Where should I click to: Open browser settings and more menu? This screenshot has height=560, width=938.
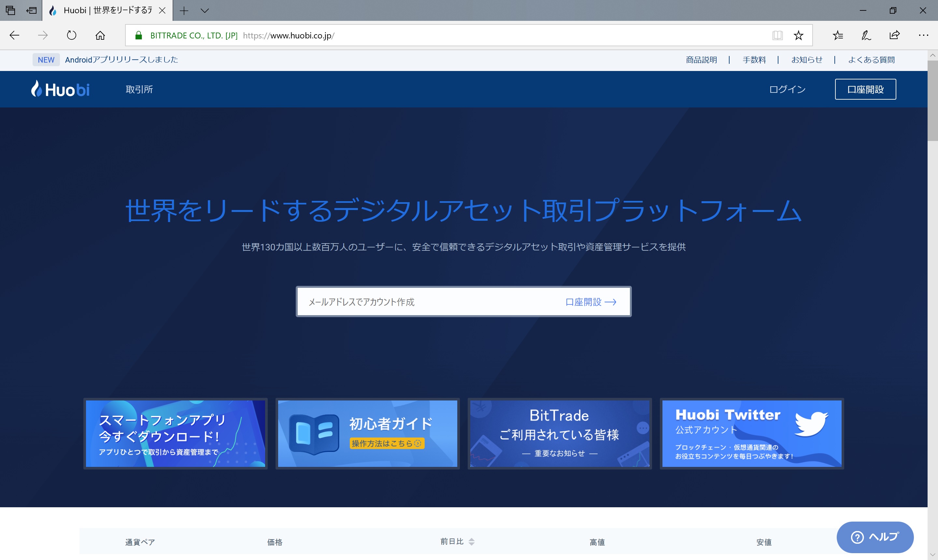tap(923, 35)
